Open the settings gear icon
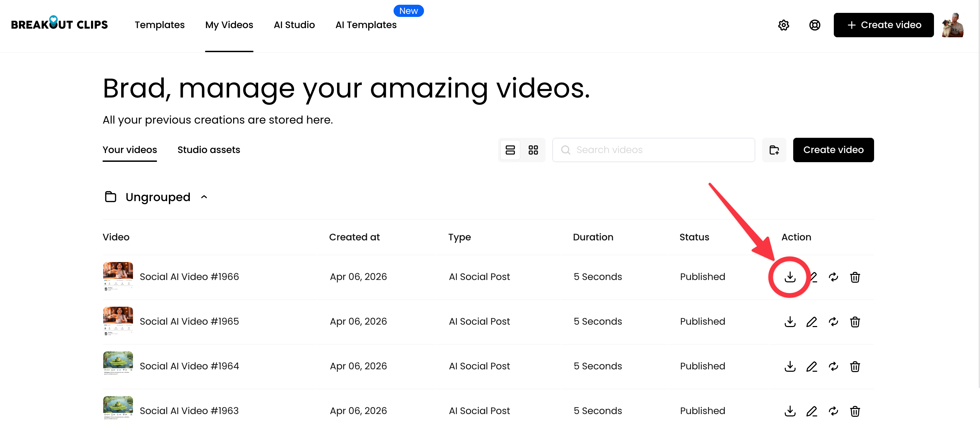This screenshot has width=980, height=432. (x=783, y=25)
